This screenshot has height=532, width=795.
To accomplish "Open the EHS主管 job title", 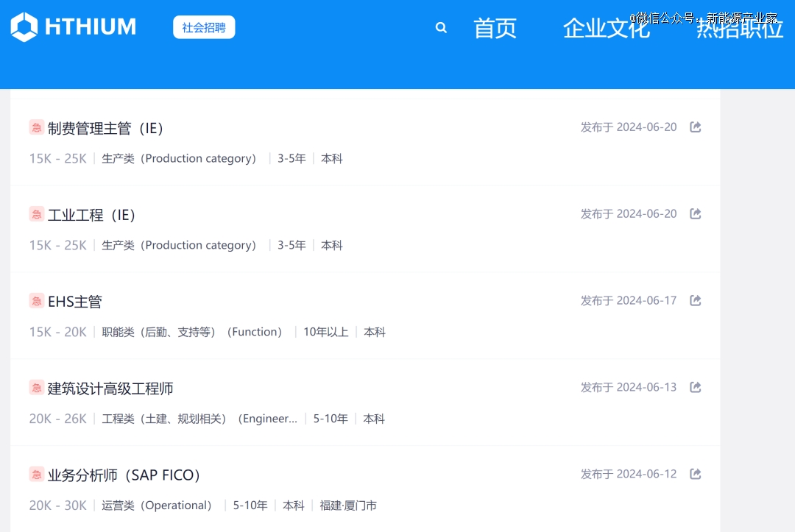I will 75,302.
